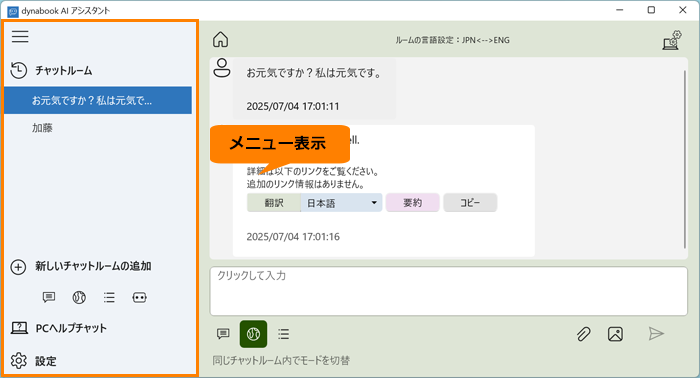Viewport: 700px width, 378px height.
Task: Open 設定 from the sidebar
Action: tap(46, 361)
